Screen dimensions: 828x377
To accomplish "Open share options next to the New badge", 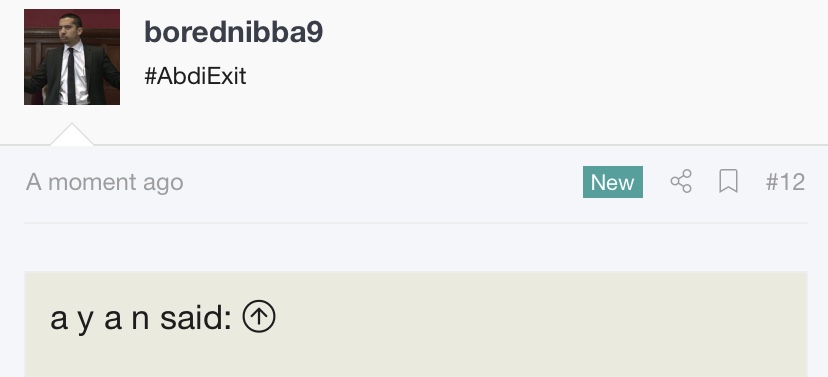I will click(x=681, y=182).
